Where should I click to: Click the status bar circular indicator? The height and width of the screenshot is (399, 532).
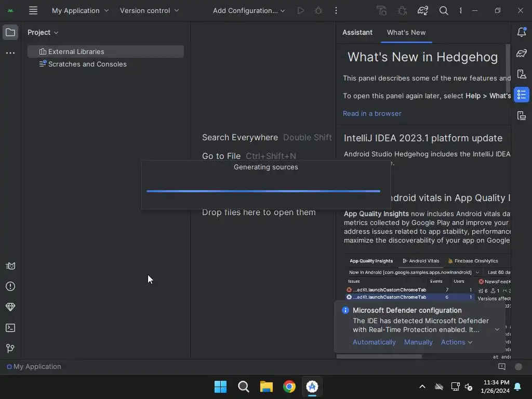pyautogui.click(x=518, y=366)
